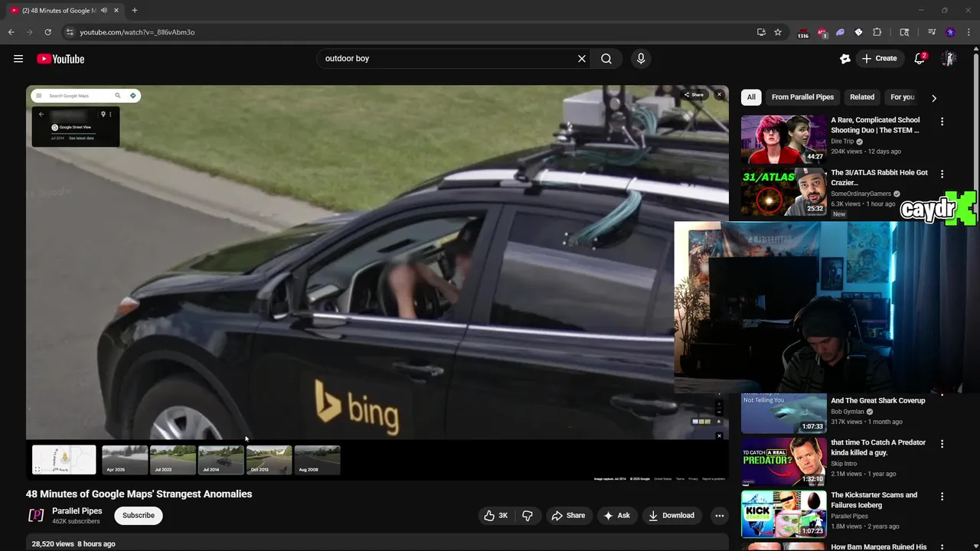Image resolution: width=980 pixels, height=551 pixels.
Task: Open a new browser tab
Action: click(135, 11)
